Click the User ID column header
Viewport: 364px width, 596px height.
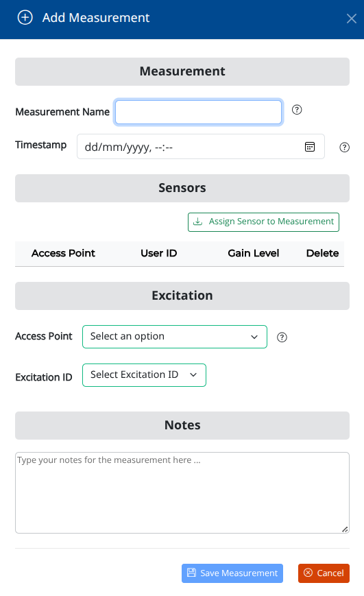coord(159,253)
